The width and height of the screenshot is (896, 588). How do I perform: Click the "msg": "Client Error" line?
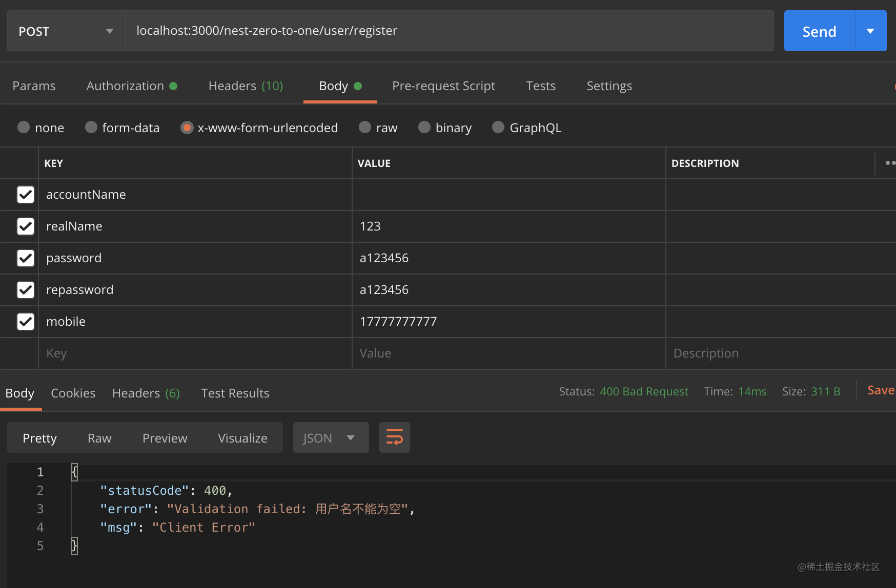click(x=177, y=528)
